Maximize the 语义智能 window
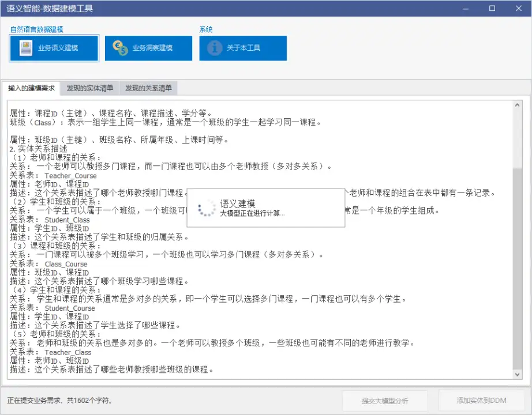Screen dimensions: 532x415 pos(492,9)
